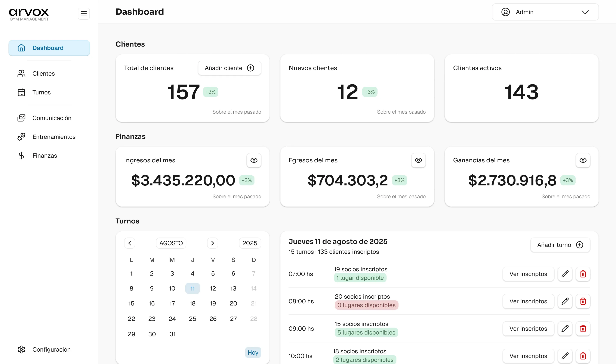
Task: Click the 12 new clients value
Action: tap(347, 92)
